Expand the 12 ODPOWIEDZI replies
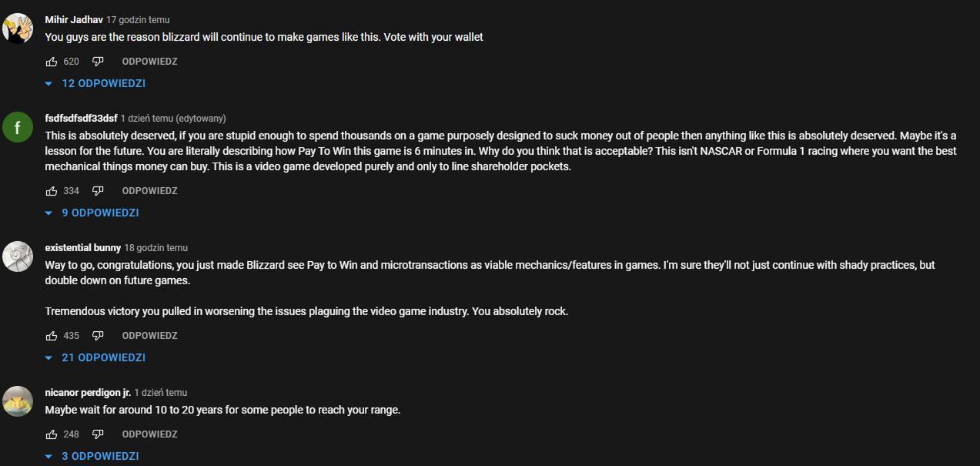This screenshot has width=980, height=466. click(95, 83)
